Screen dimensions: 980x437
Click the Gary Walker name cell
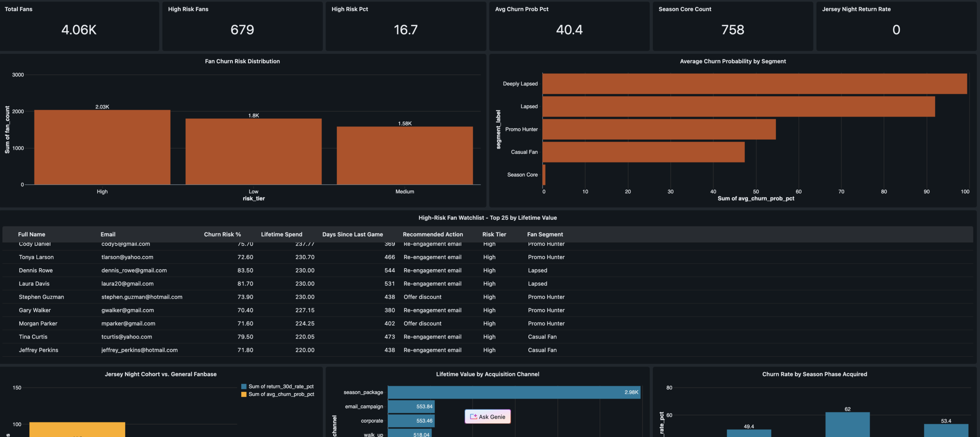(x=35, y=310)
